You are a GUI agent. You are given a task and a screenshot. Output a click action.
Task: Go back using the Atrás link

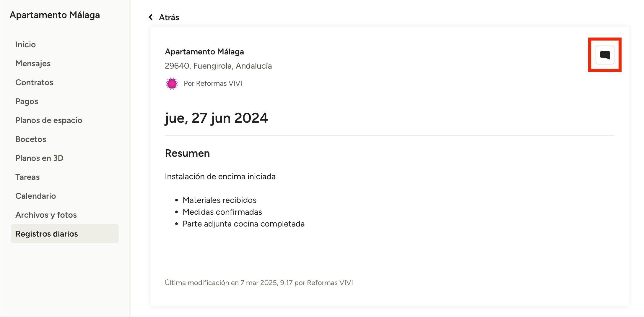169,17
